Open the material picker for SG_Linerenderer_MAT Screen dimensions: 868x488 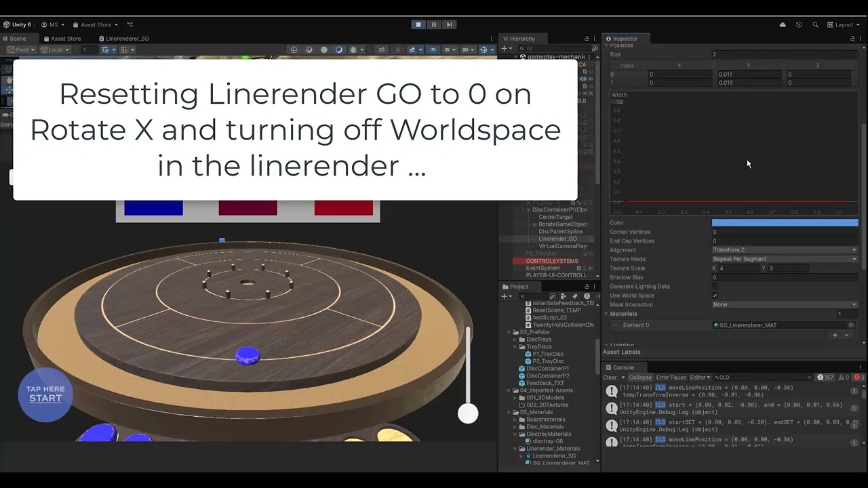[851, 325]
